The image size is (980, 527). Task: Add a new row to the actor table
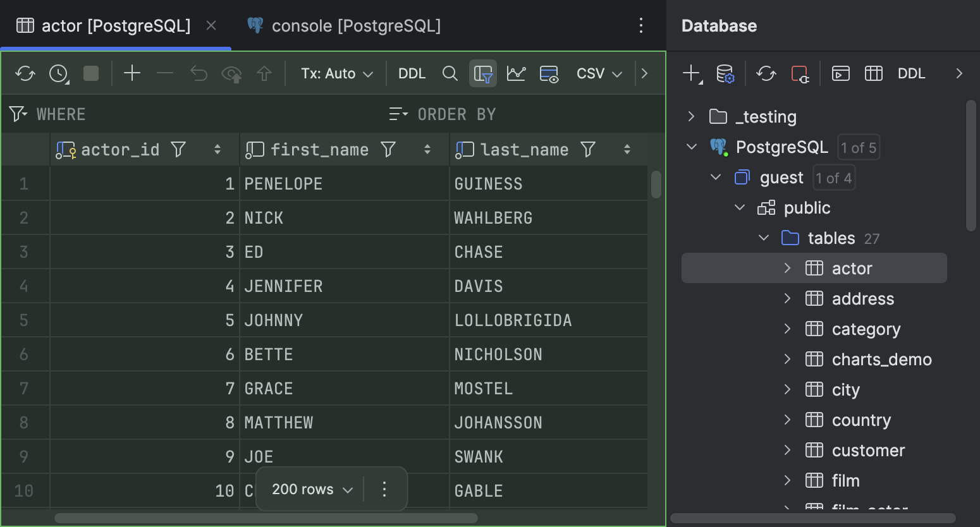pos(132,73)
